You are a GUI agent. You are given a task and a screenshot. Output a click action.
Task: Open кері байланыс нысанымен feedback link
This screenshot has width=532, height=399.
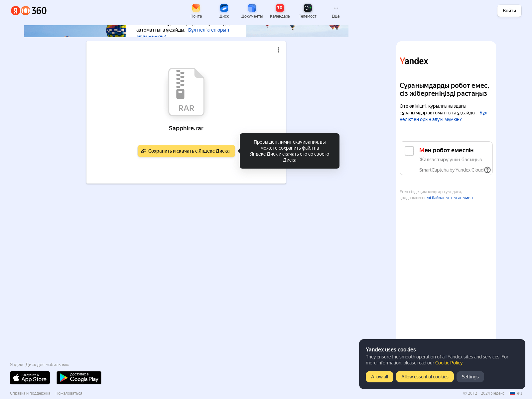tap(448, 198)
